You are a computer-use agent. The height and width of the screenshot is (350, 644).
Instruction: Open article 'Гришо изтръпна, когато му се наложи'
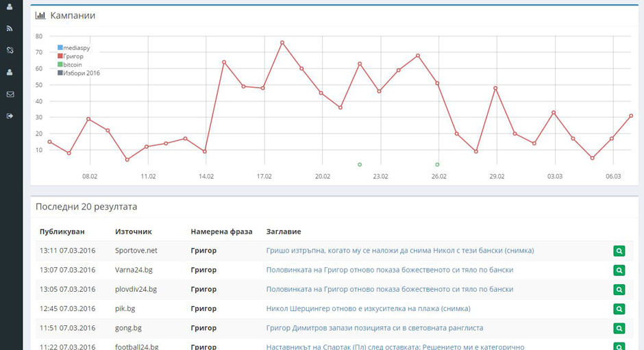[400, 251]
